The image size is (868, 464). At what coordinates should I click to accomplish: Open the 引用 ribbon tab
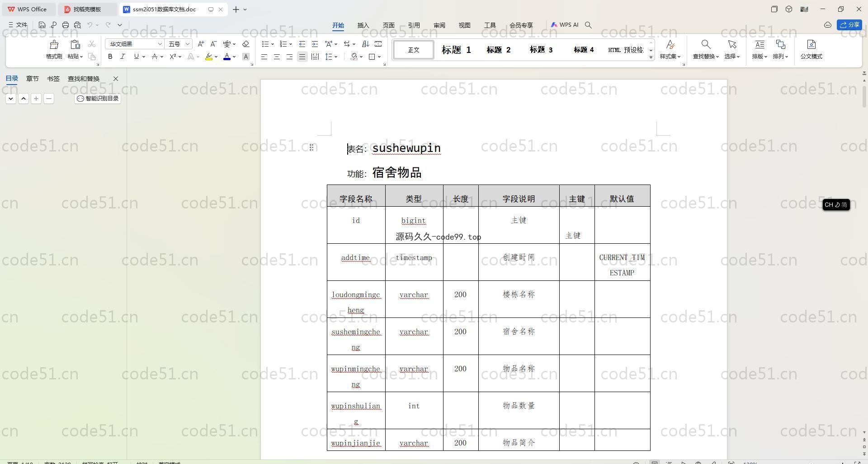coord(414,25)
